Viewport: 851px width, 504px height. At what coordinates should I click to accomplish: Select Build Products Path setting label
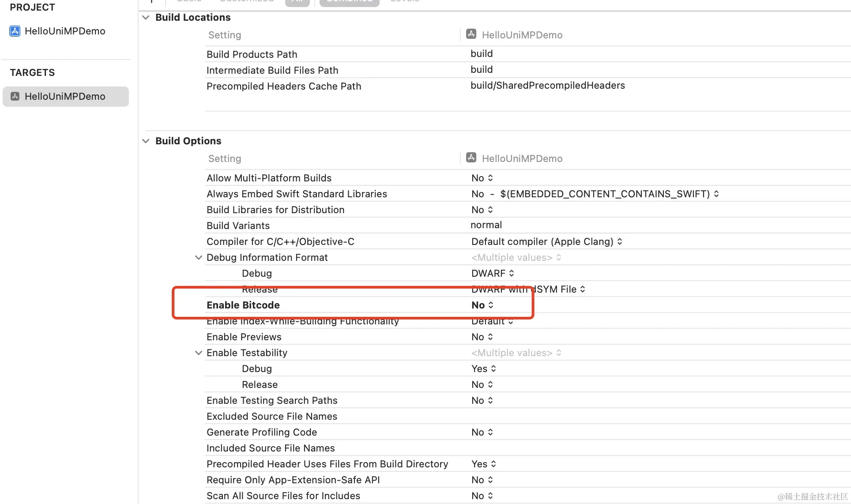pyautogui.click(x=252, y=54)
